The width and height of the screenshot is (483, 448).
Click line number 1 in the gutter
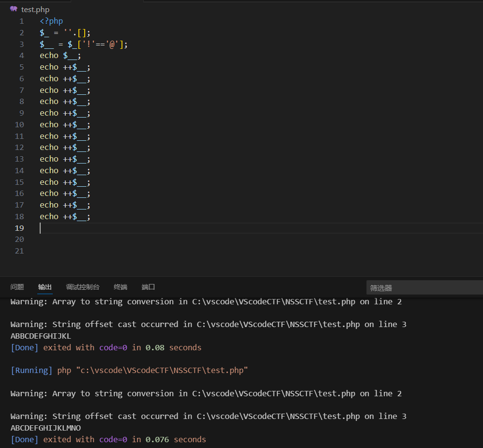[21, 21]
